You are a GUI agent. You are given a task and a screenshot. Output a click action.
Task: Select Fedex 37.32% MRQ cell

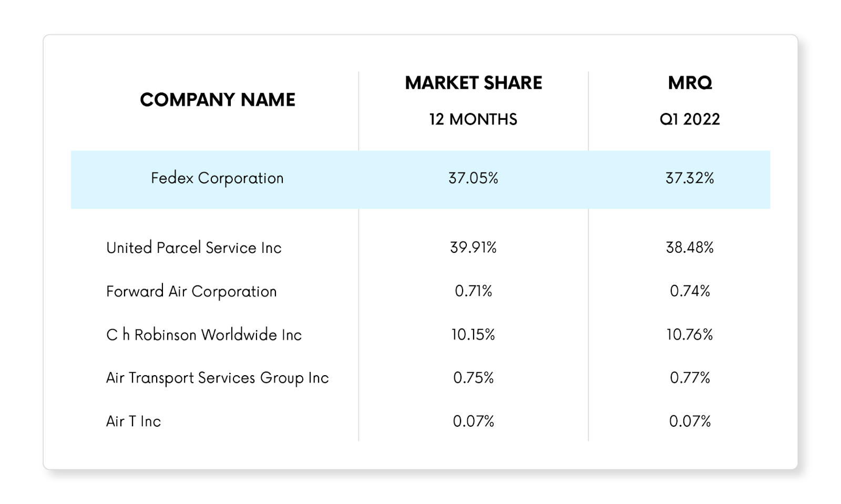tap(690, 178)
